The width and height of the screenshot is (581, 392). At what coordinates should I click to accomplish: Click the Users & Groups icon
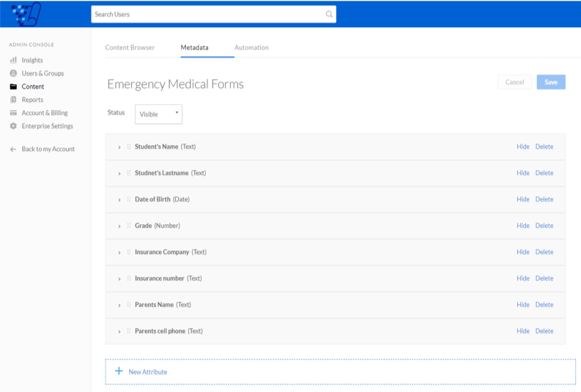pos(13,73)
